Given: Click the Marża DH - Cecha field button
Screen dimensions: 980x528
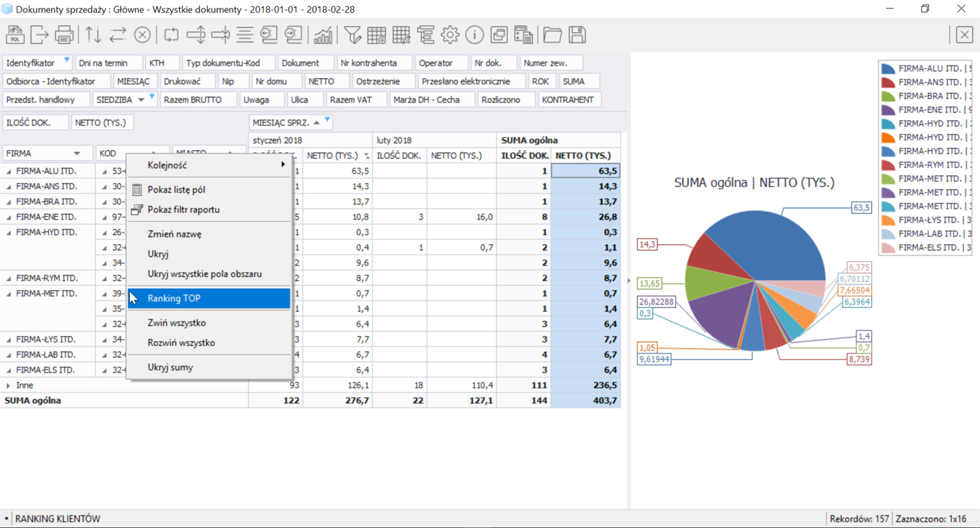Looking at the screenshot, I should 432,100.
